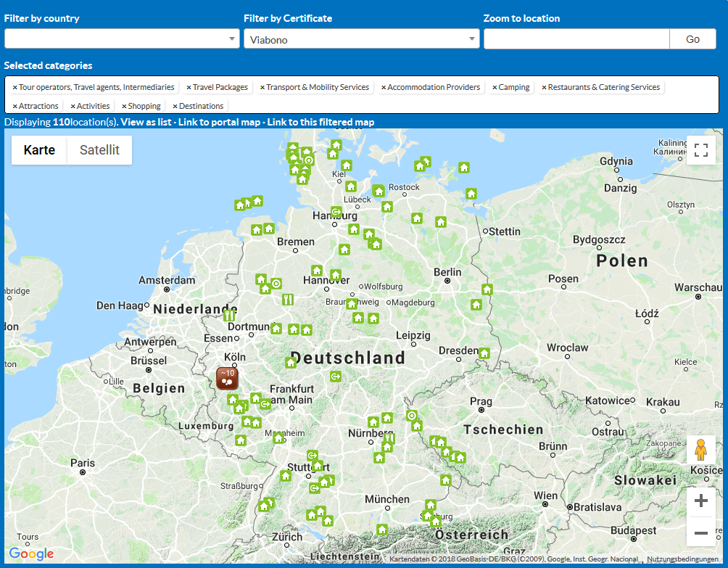The height and width of the screenshot is (568, 728).
Task: Remove the Transport & Mobility Services tag
Action: pos(262,87)
